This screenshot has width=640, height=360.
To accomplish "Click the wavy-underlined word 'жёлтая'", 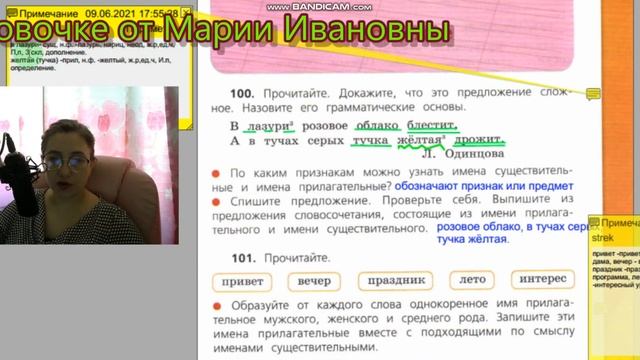I will pos(420,140).
